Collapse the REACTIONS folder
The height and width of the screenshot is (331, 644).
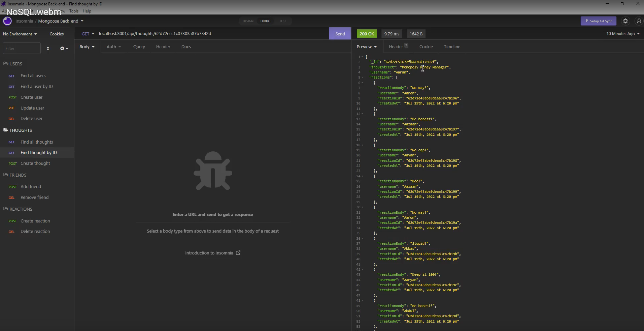(x=18, y=209)
